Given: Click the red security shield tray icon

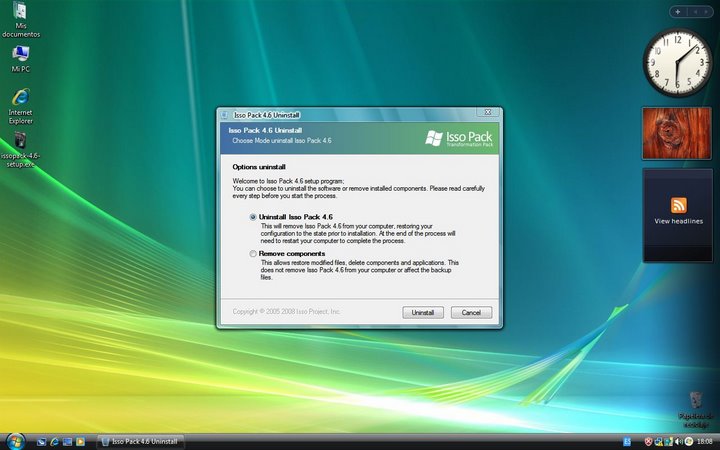Looking at the screenshot, I should tap(648, 442).
